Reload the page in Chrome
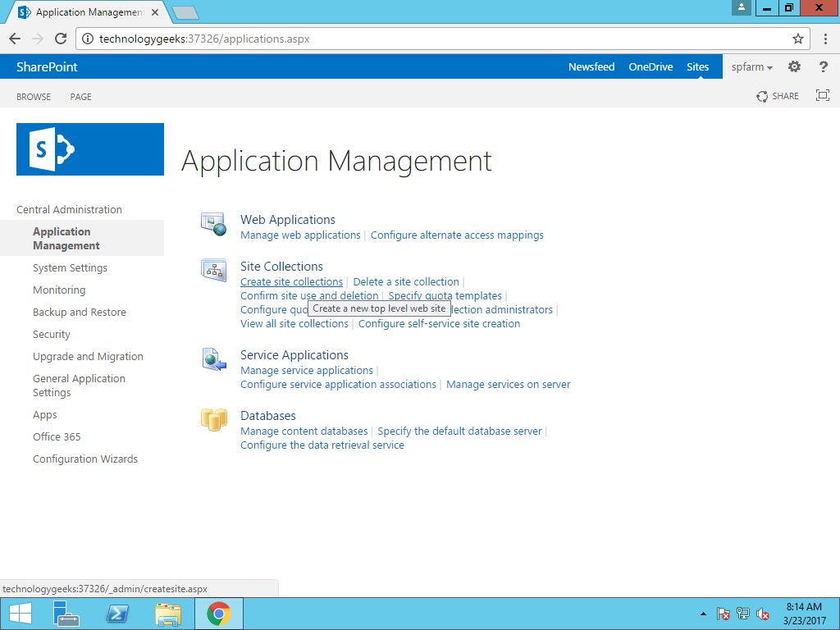 click(61, 39)
